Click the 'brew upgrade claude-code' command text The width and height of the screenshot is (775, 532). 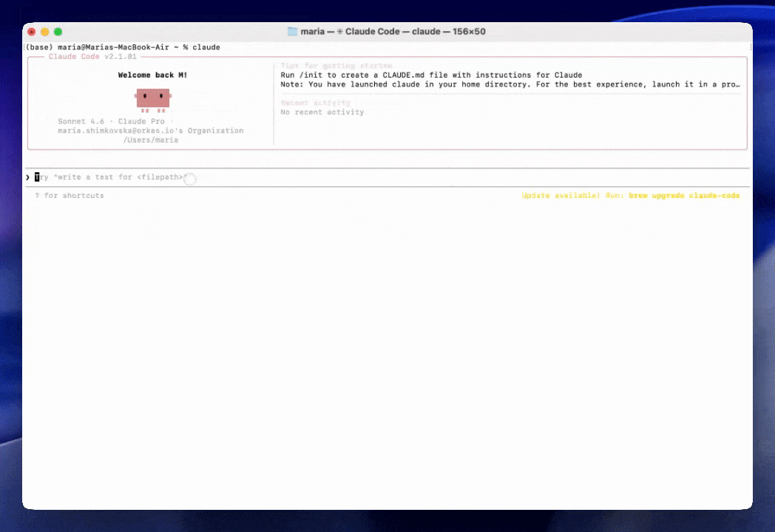point(684,196)
